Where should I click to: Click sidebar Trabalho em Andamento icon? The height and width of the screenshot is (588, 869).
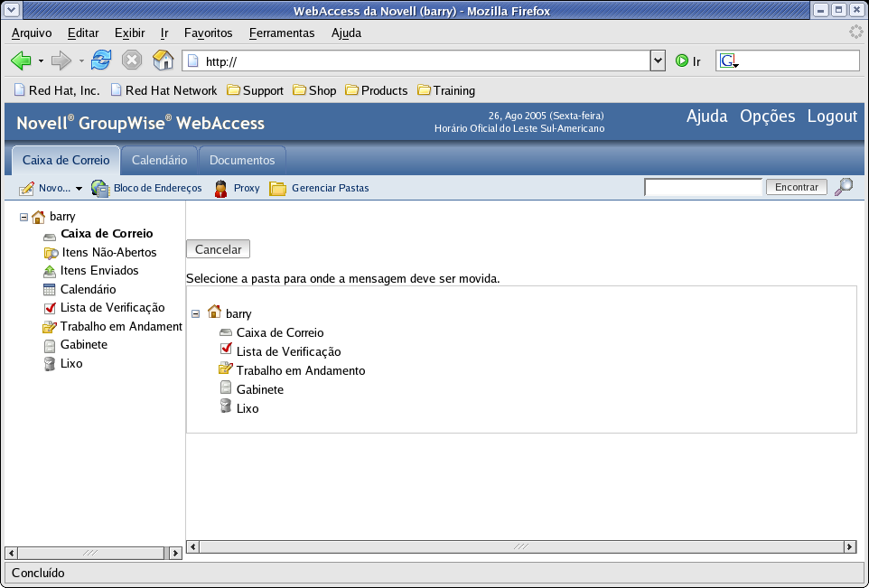tap(50, 326)
